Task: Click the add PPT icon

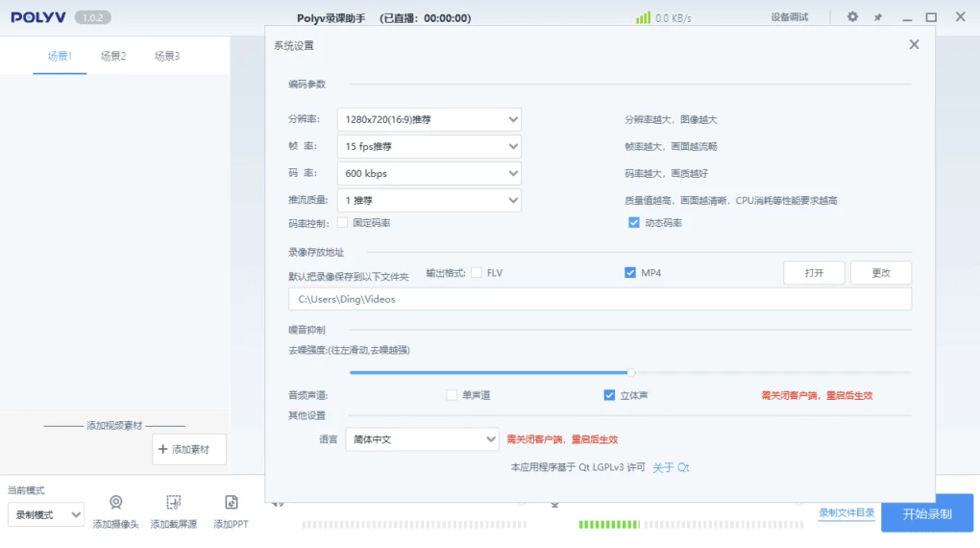Action: pyautogui.click(x=232, y=503)
